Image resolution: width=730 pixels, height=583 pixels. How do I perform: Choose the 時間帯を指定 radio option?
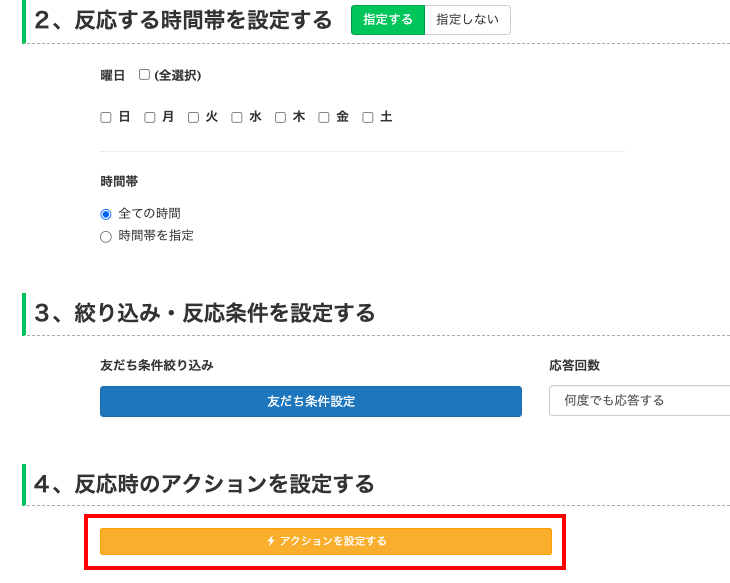point(106,236)
